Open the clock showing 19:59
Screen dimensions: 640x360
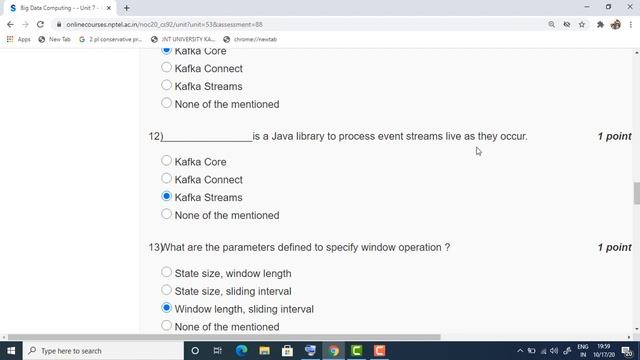point(604,351)
